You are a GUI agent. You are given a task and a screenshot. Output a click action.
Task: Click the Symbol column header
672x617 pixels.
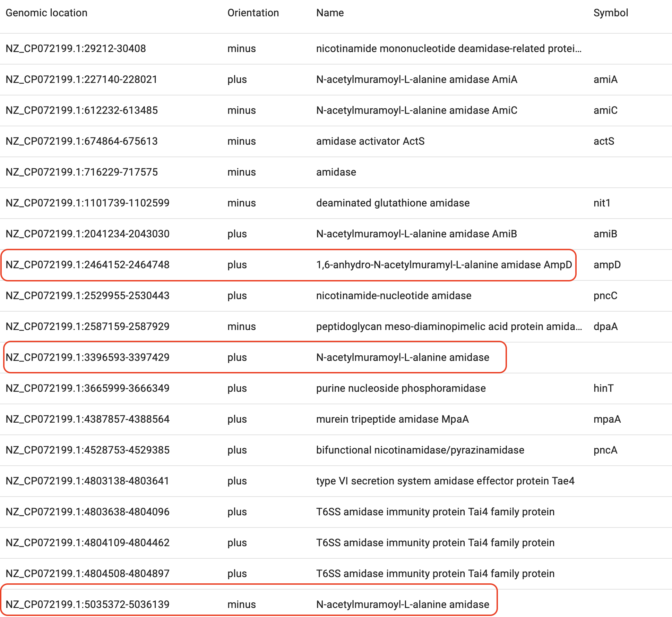coord(610,13)
